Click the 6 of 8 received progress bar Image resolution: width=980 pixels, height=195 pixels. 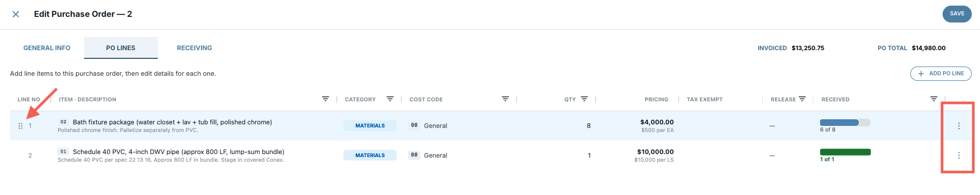click(845, 122)
